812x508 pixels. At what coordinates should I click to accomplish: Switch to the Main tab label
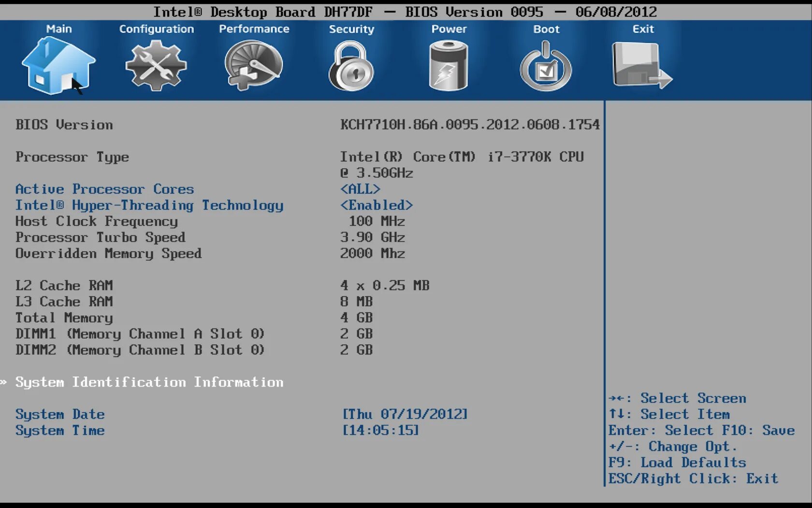pos(59,29)
